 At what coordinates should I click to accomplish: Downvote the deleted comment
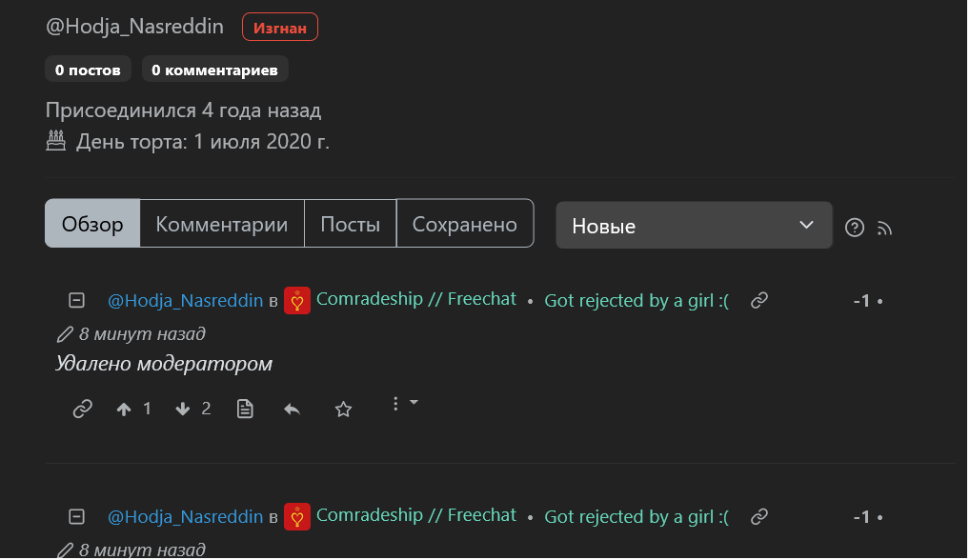[184, 409]
